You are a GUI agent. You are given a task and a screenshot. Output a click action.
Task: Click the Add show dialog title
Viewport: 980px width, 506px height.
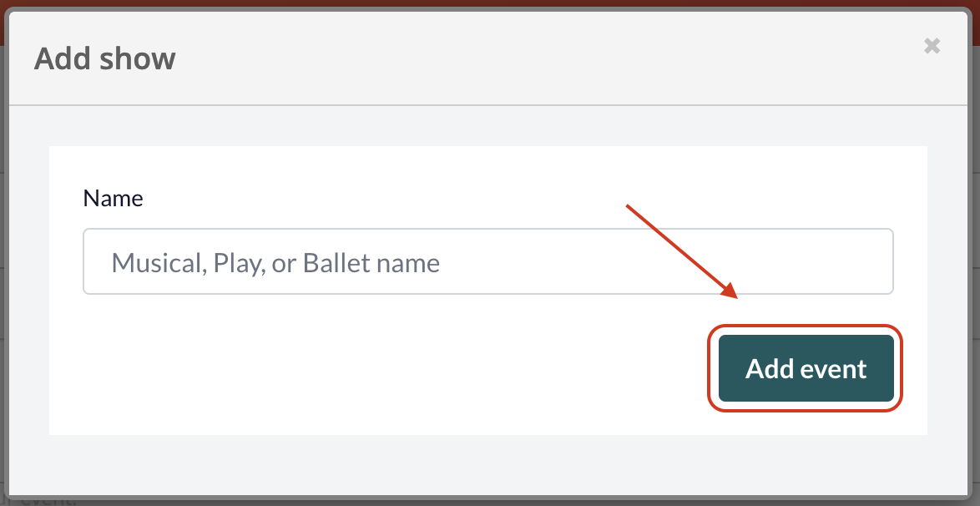(x=105, y=58)
